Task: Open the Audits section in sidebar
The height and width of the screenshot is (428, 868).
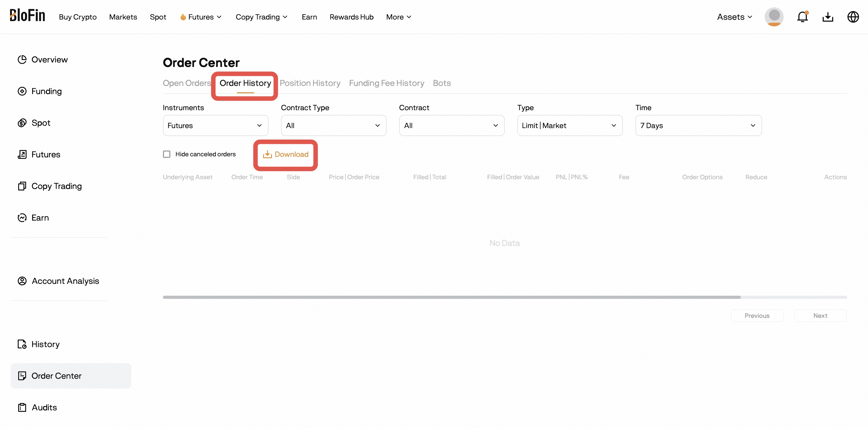Action: (44, 407)
